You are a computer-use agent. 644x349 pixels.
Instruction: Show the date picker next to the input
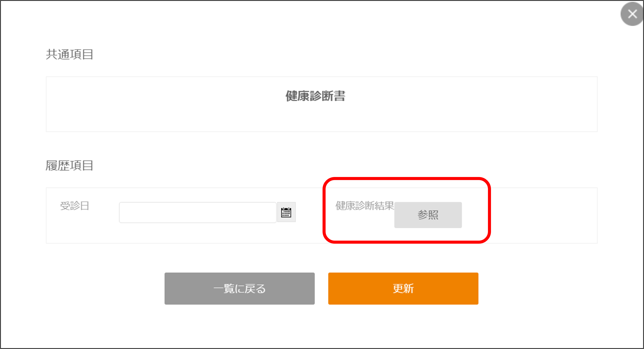coord(286,212)
